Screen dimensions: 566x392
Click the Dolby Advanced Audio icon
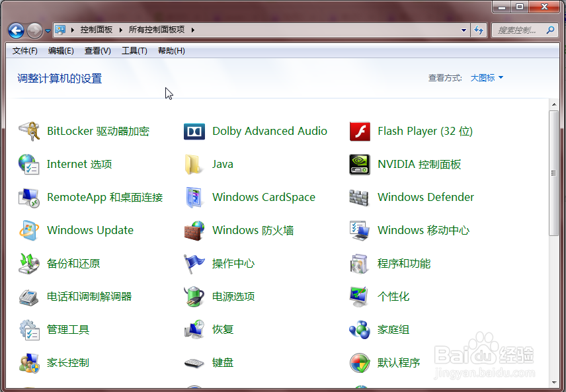pyautogui.click(x=194, y=132)
